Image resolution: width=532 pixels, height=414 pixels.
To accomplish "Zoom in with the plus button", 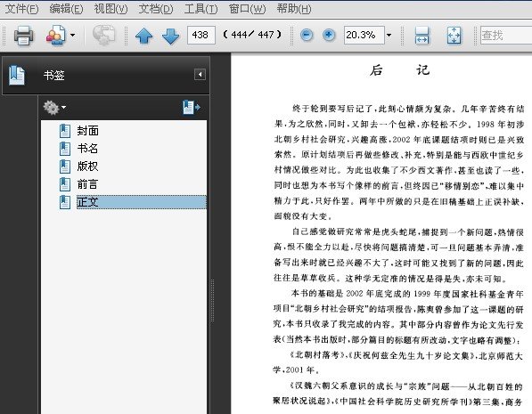I will (329, 35).
